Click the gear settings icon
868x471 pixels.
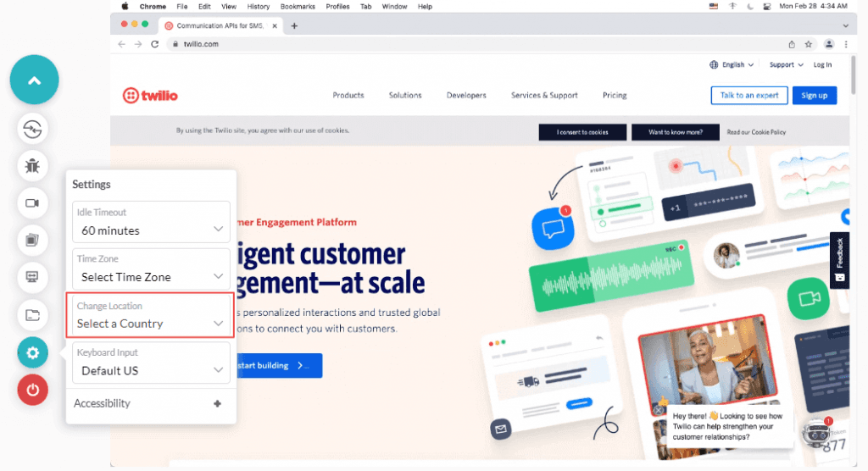tap(32, 352)
